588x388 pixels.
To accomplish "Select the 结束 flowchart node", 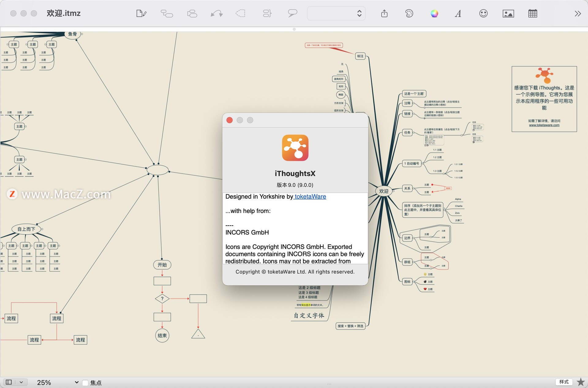I will (162, 335).
